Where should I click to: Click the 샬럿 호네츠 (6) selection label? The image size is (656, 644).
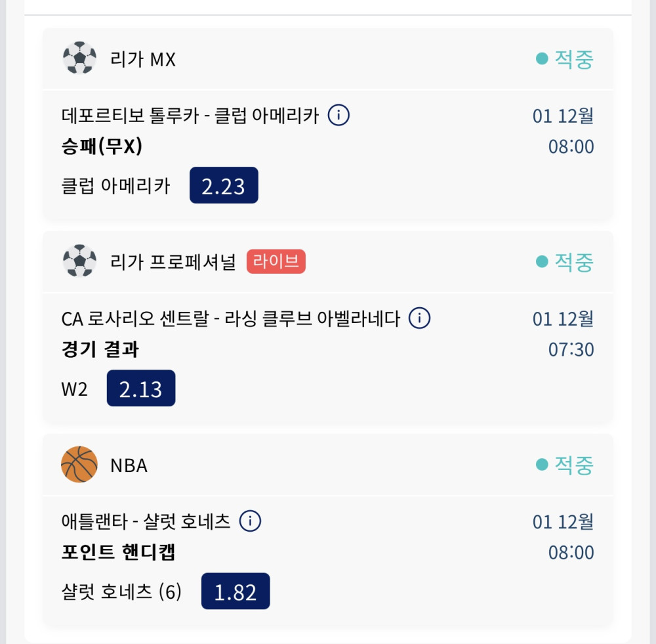pyautogui.click(x=121, y=592)
